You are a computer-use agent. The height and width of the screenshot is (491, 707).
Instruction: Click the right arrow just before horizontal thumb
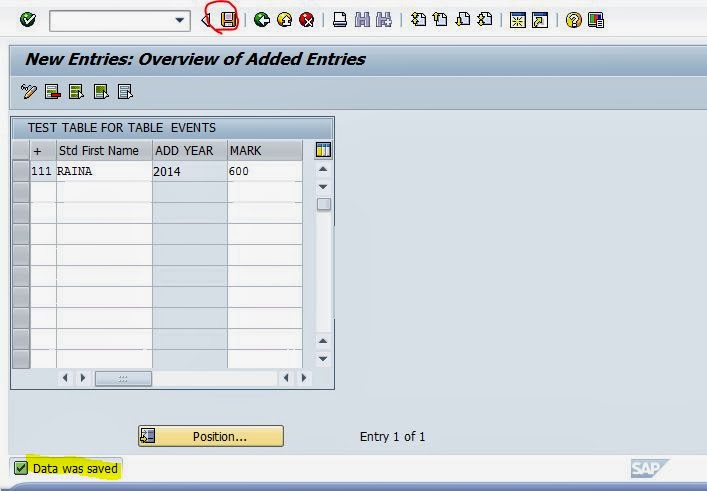pos(83,378)
